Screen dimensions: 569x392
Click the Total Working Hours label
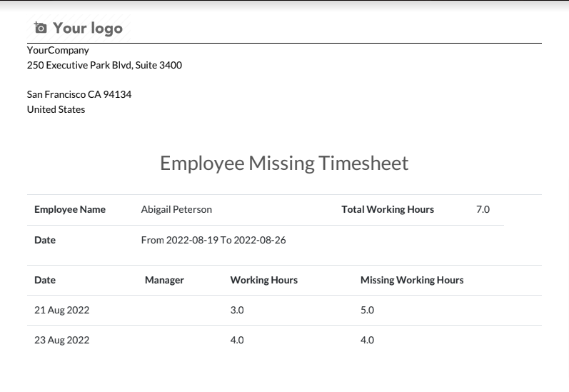click(x=388, y=209)
